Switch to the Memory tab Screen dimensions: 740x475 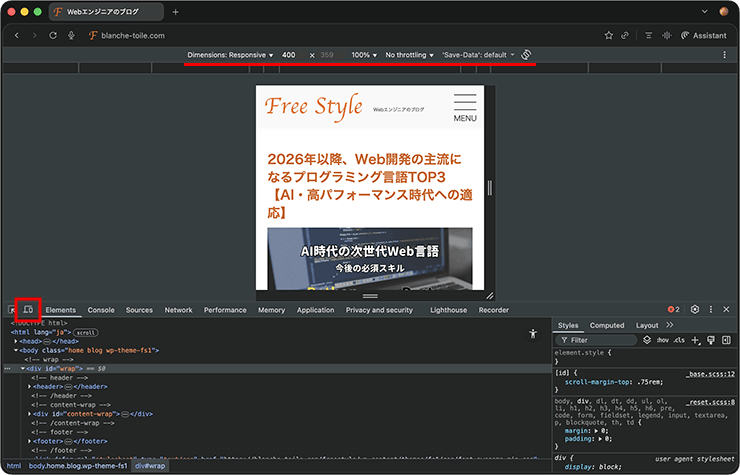tap(271, 310)
